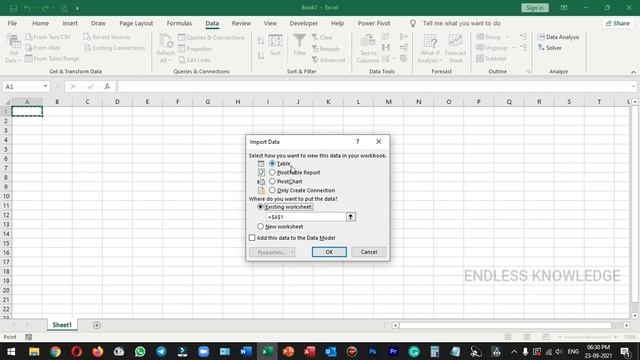640x360 pixels.
Task: Open Recent Sources
Action: tap(107, 37)
